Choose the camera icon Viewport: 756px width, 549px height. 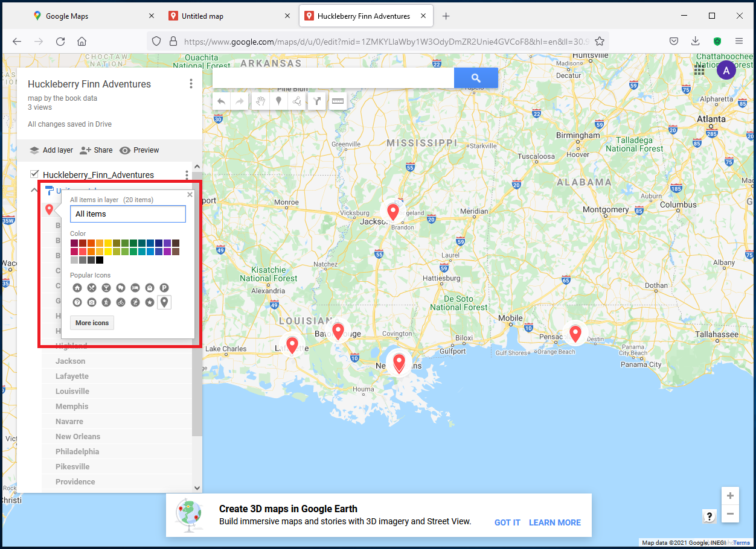[92, 302]
